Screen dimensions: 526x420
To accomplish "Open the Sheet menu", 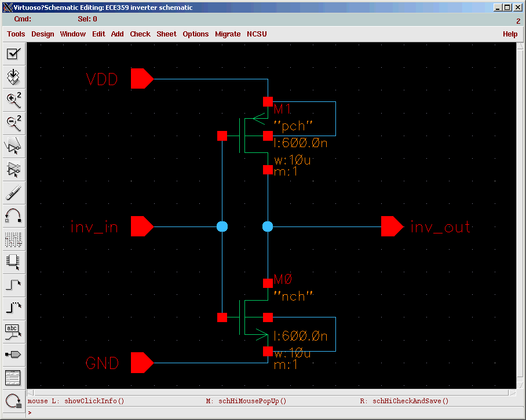I will click(x=166, y=34).
